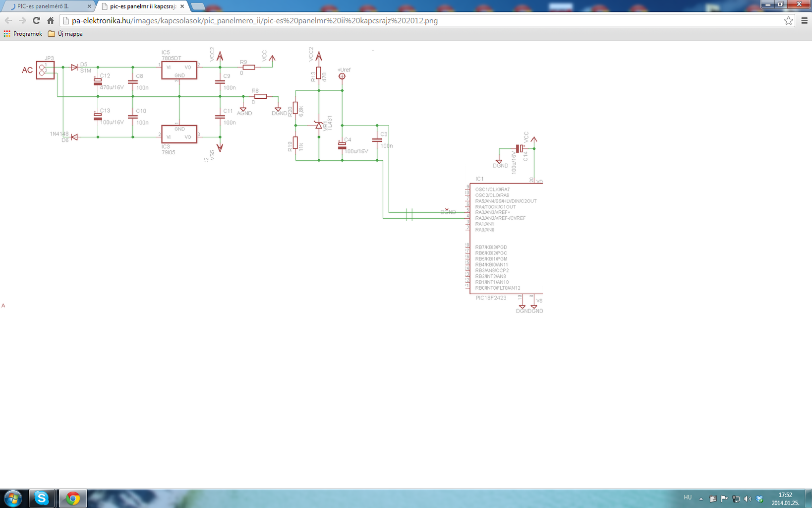Viewport: 812px width, 508px height.
Task: Click the JP3 AC input connector
Action: 45,70
